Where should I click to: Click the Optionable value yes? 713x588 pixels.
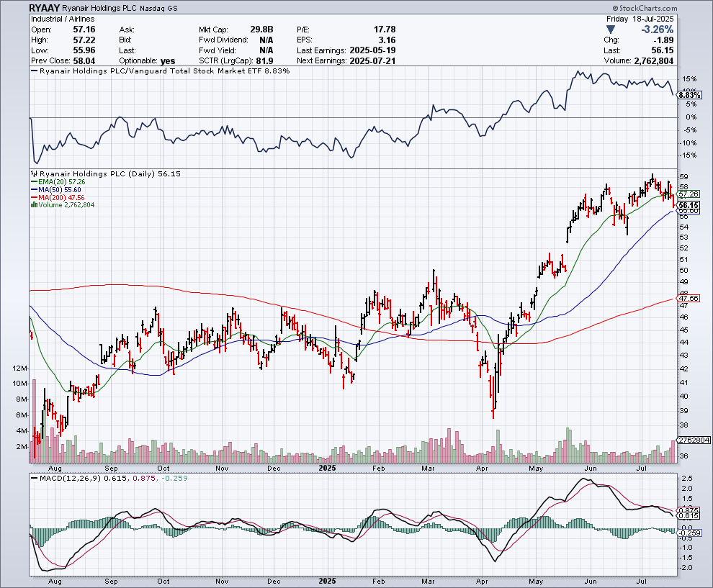point(168,61)
